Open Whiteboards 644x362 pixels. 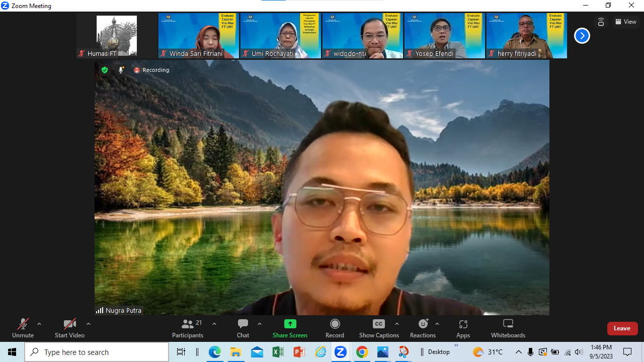pyautogui.click(x=508, y=328)
